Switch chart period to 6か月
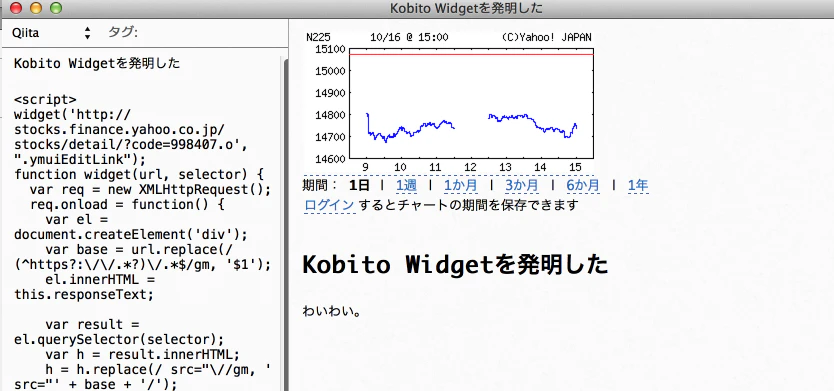Image resolution: width=834 pixels, height=391 pixels. coord(583,185)
